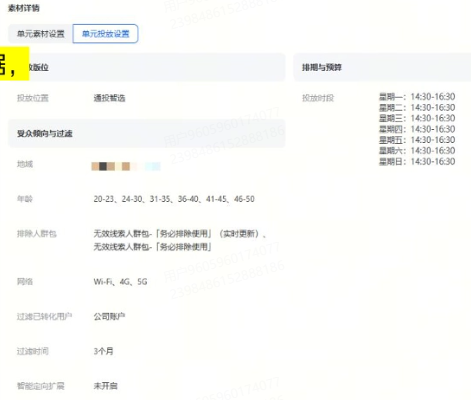The width and height of the screenshot is (471, 400).
Task: Click the 星期五 14:30-16:30 schedule row
Action: (417, 140)
